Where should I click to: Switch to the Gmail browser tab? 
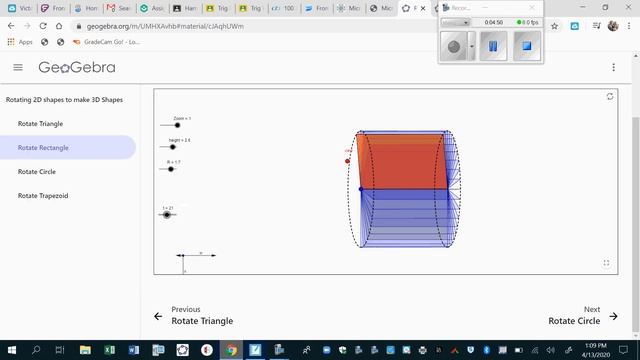[118, 8]
